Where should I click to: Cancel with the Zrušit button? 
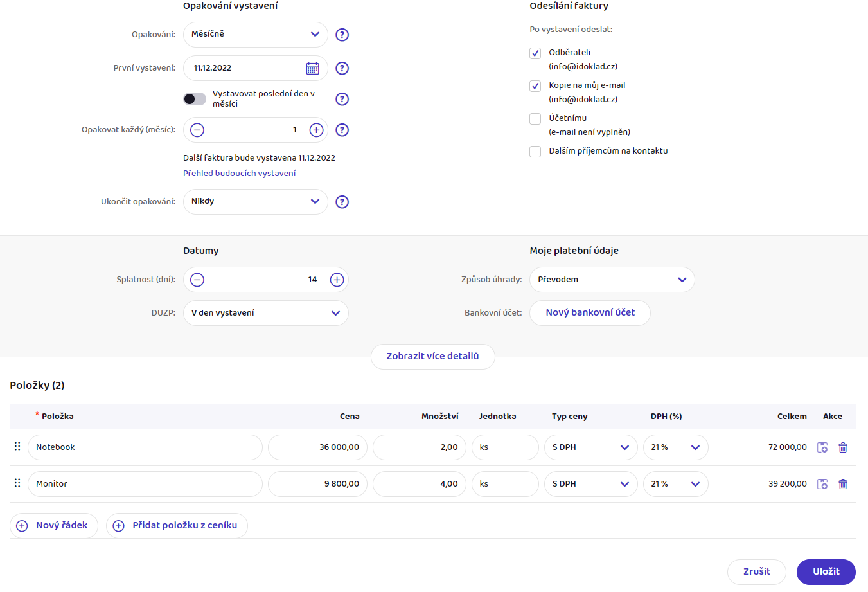click(x=757, y=572)
